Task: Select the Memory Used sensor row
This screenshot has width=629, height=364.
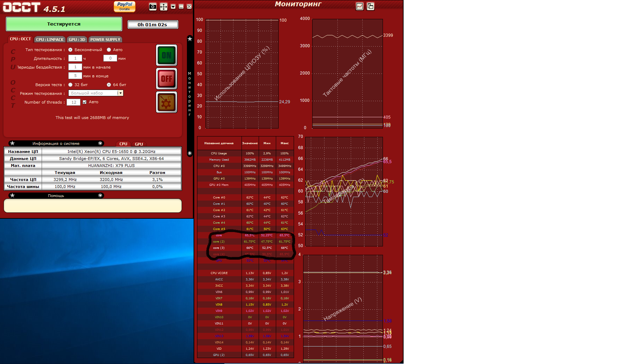Action: coord(245,160)
